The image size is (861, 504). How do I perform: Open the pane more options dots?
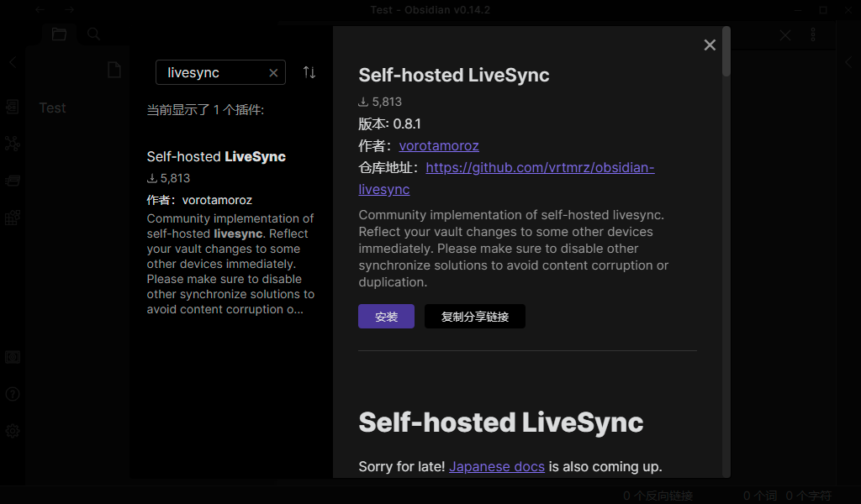coord(813,34)
